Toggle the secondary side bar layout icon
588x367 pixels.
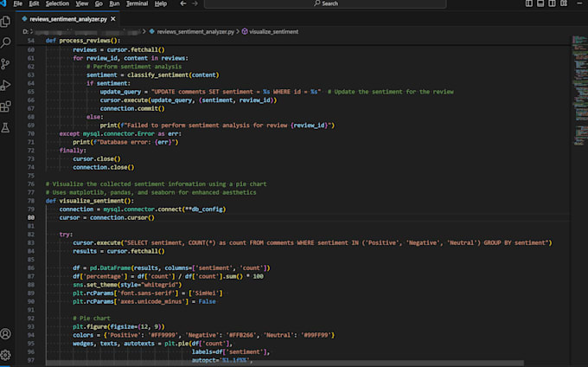click(552, 3)
